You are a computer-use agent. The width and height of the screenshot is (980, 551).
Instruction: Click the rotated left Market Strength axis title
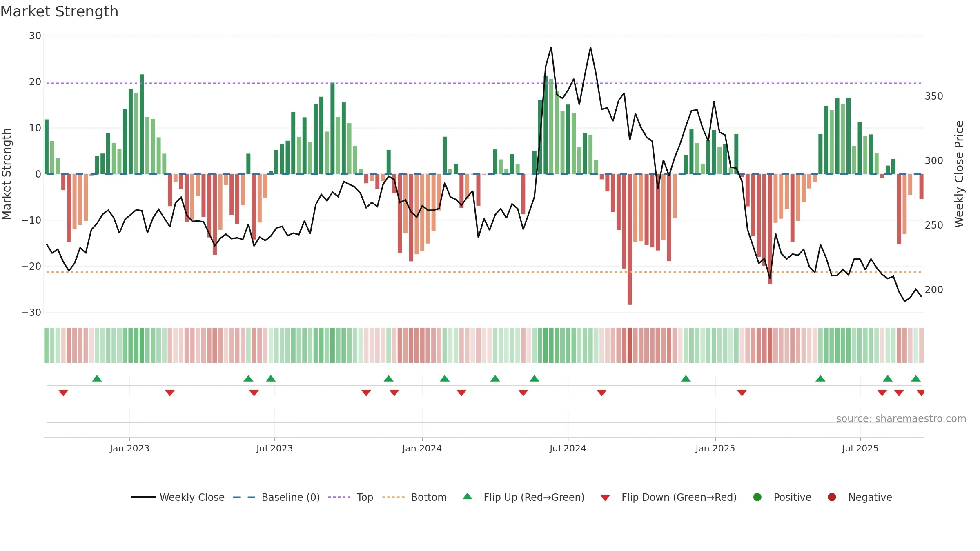point(7,174)
